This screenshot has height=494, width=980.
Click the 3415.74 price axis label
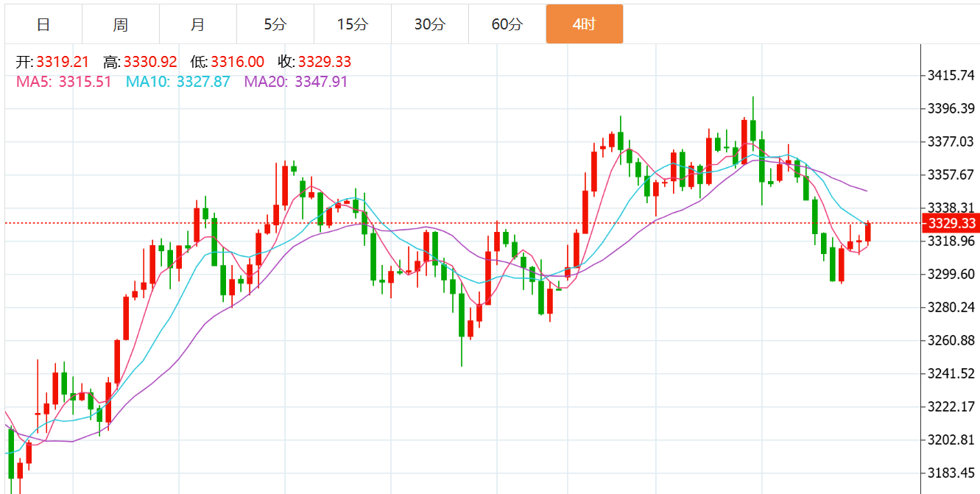point(951,76)
